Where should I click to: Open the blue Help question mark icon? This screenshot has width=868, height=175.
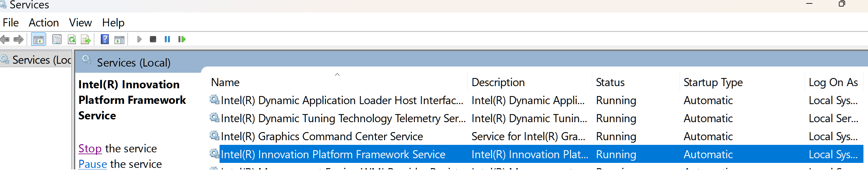105,39
